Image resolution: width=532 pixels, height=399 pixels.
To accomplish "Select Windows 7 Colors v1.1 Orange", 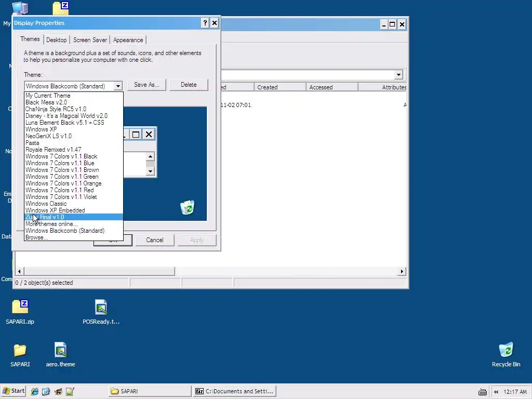I will [x=74, y=183].
